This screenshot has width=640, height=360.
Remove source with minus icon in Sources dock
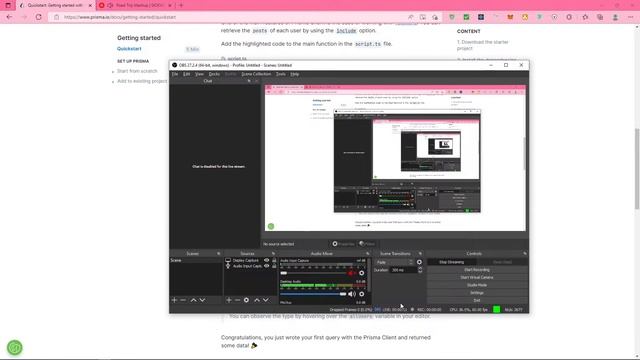(x=237, y=300)
